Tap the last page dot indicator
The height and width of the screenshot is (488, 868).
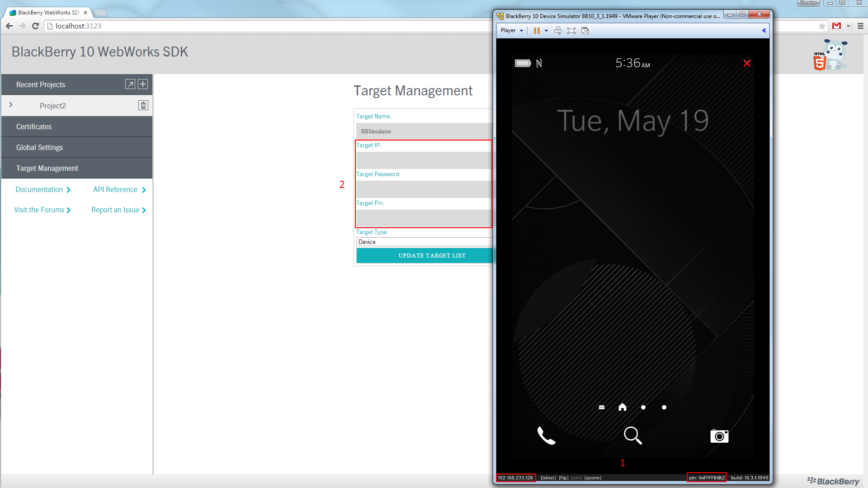click(x=664, y=407)
